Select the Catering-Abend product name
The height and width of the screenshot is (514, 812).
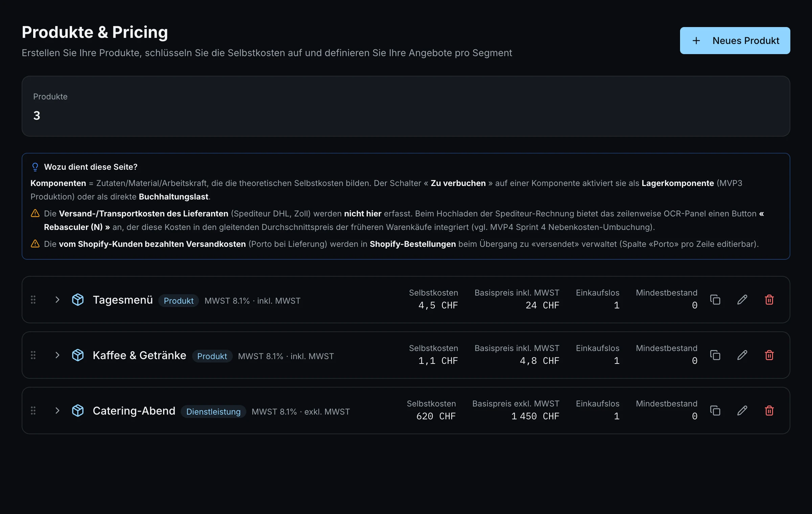(x=134, y=411)
